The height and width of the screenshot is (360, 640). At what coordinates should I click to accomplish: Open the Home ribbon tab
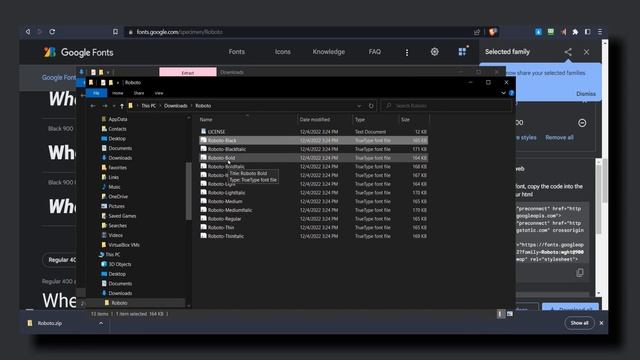[118, 93]
